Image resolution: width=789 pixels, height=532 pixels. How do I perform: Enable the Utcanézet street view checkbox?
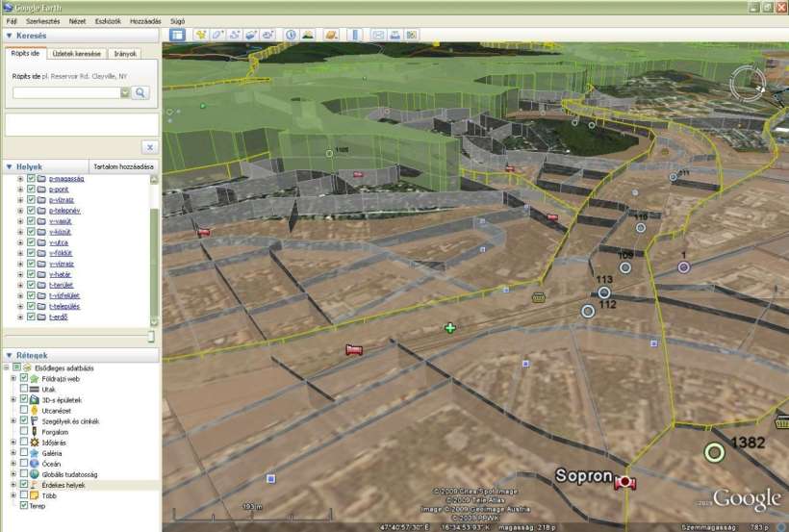[24, 410]
